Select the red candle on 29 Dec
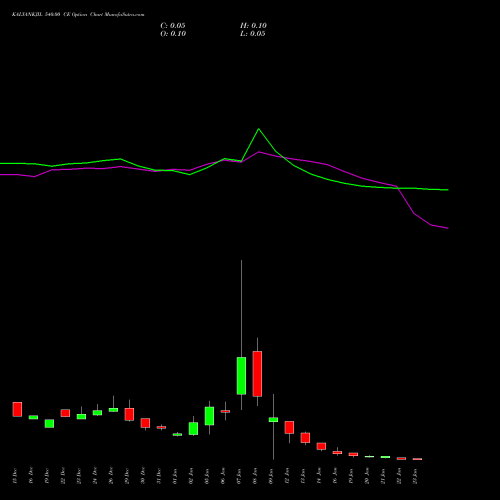 129,414
